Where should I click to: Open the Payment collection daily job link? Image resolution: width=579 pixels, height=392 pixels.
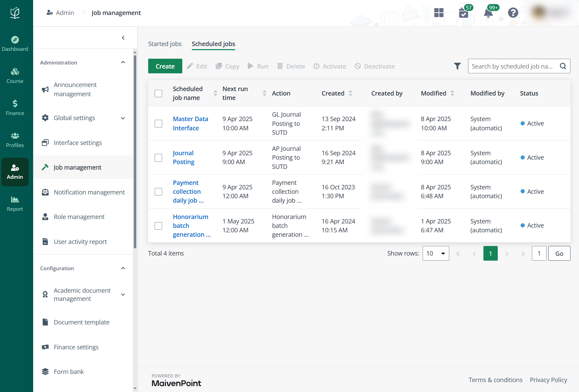(x=188, y=191)
